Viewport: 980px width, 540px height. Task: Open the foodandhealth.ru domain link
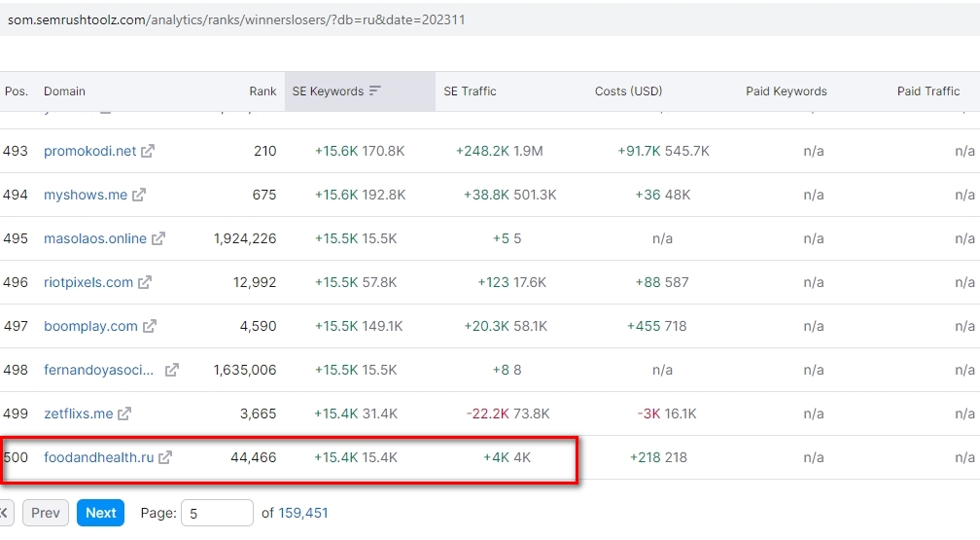coord(98,457)
